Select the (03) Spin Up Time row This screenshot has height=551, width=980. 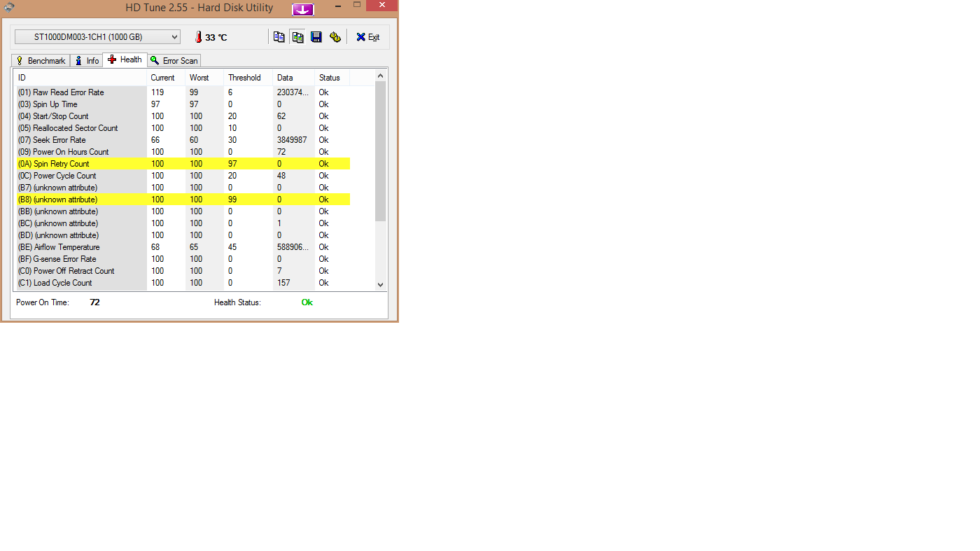coord(182,104)
